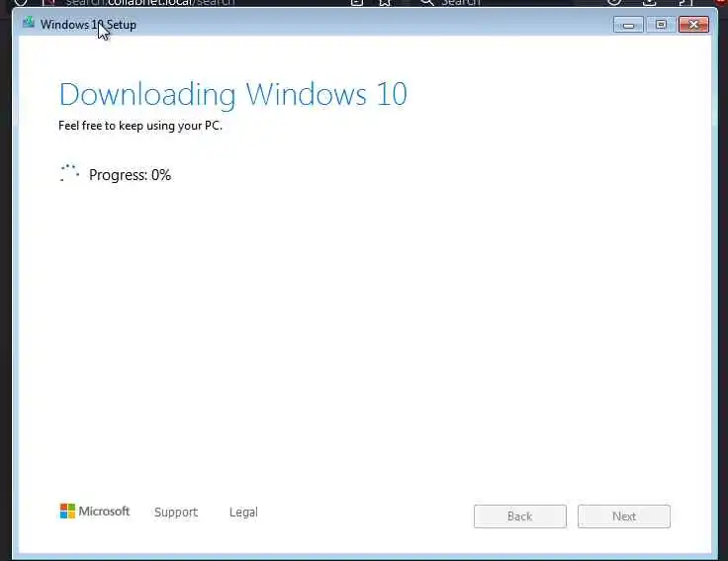
Task: Open the Support link
Action: [176, 512]
